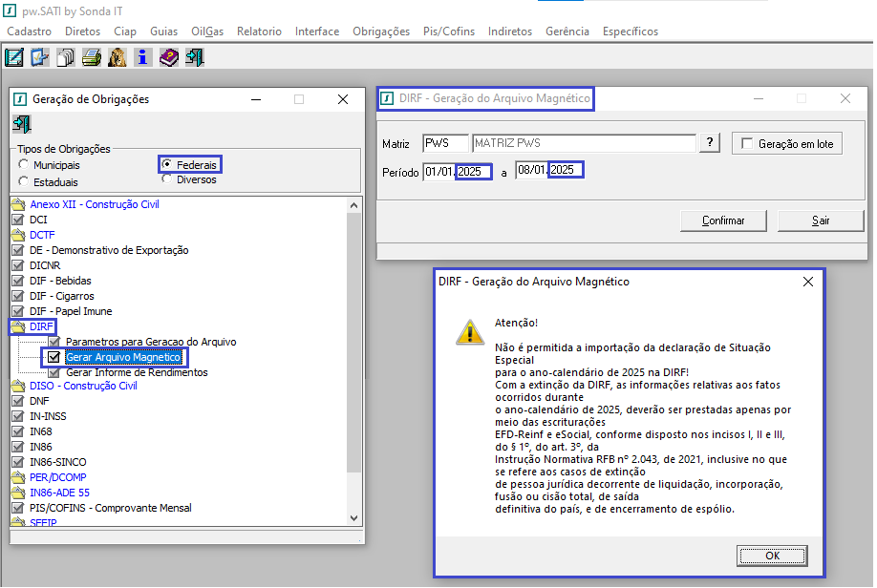Open help via the purple book icon

click(168, 57)
